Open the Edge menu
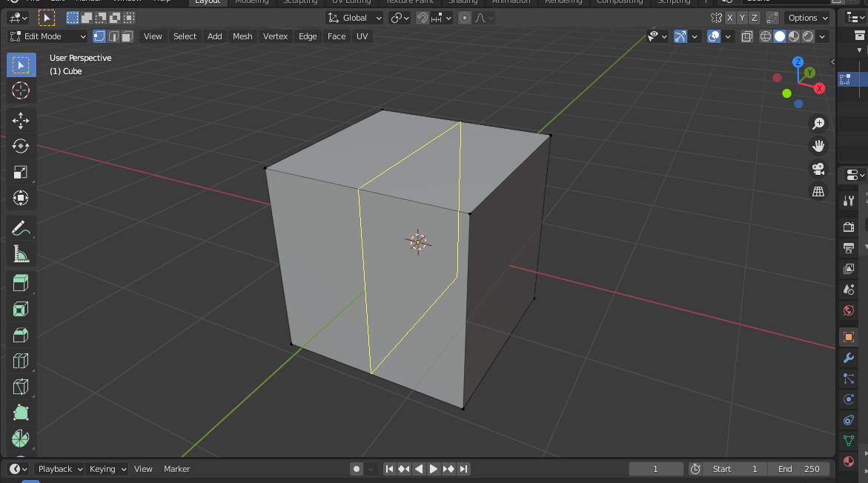 tap(308, 36)
